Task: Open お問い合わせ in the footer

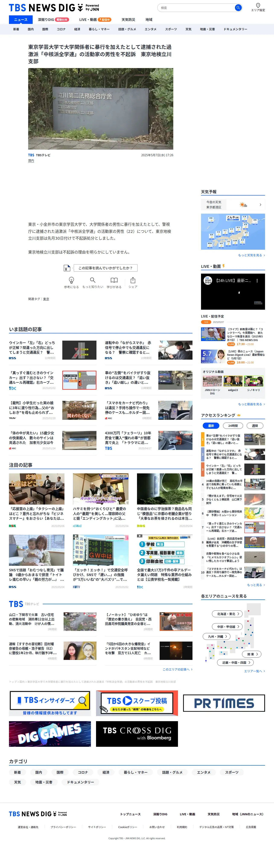Action: (157, 827)
